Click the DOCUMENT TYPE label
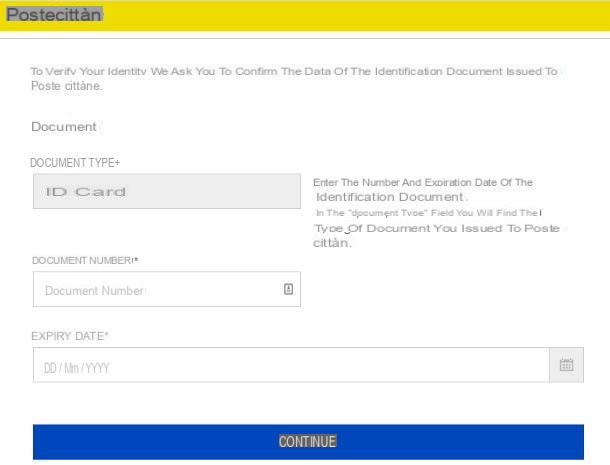Image resolution: width=610 pixels, height=465 pixels. pyautogui.click(x=75, y=163)
